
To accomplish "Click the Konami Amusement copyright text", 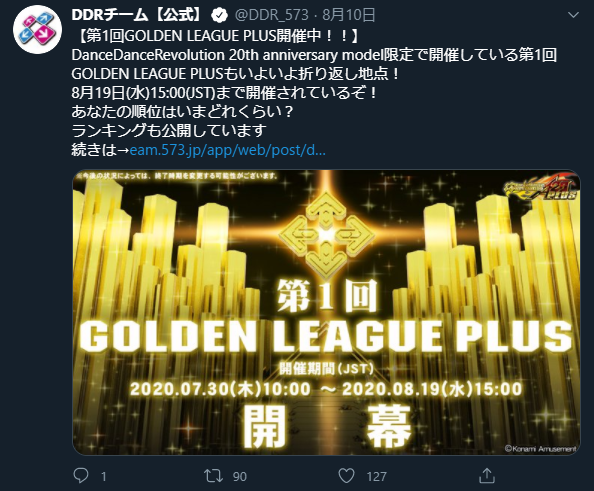I will point(541,449).
